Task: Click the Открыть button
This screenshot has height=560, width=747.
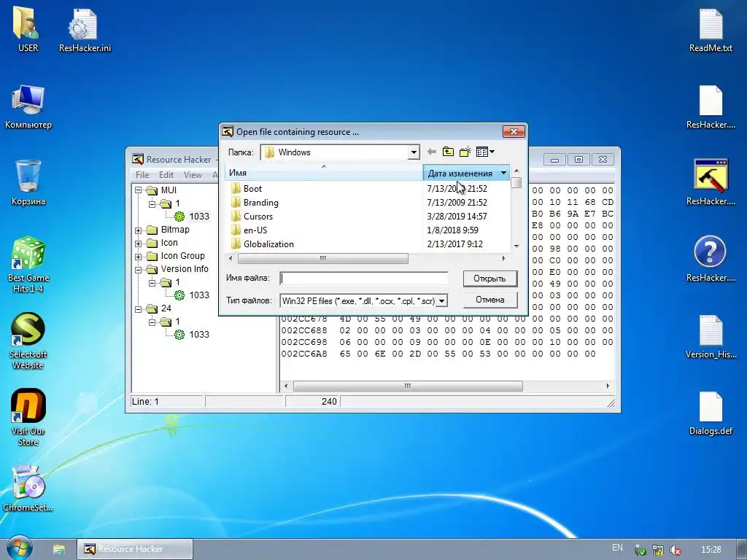Action: tap(489, 279)
